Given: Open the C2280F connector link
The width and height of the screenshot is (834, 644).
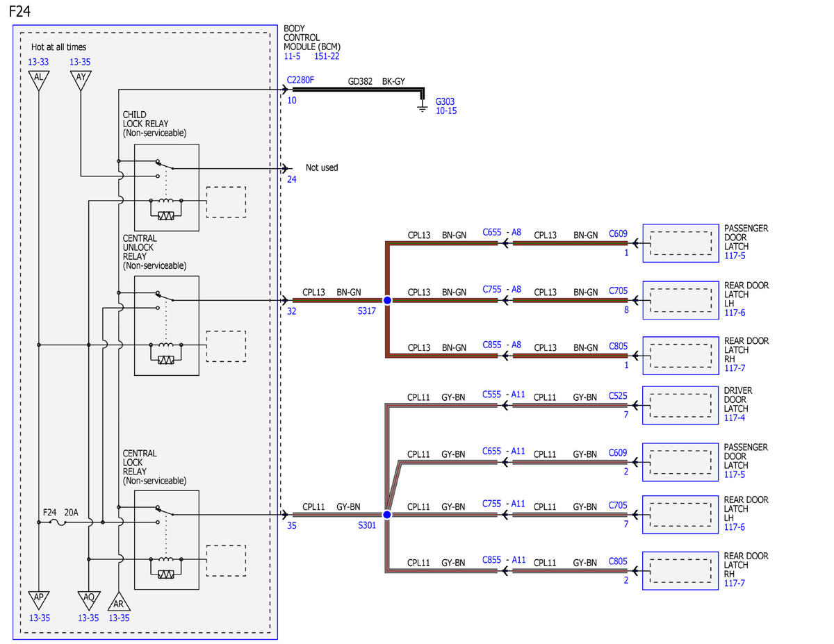Looking at the screenshot, I should (x=300, y=81).
